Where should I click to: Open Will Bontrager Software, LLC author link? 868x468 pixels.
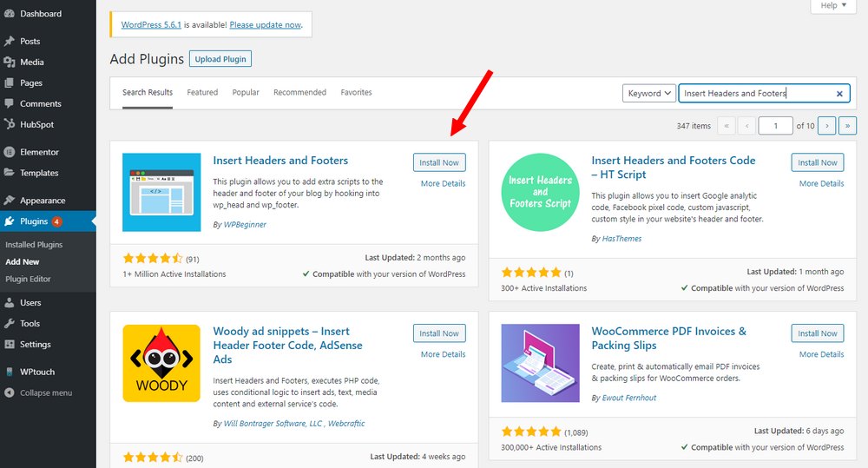pos(273,424)
